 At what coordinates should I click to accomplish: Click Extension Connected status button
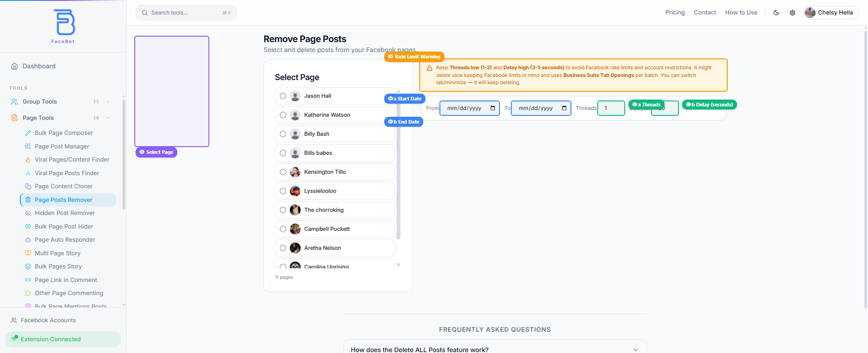[63, 339]
